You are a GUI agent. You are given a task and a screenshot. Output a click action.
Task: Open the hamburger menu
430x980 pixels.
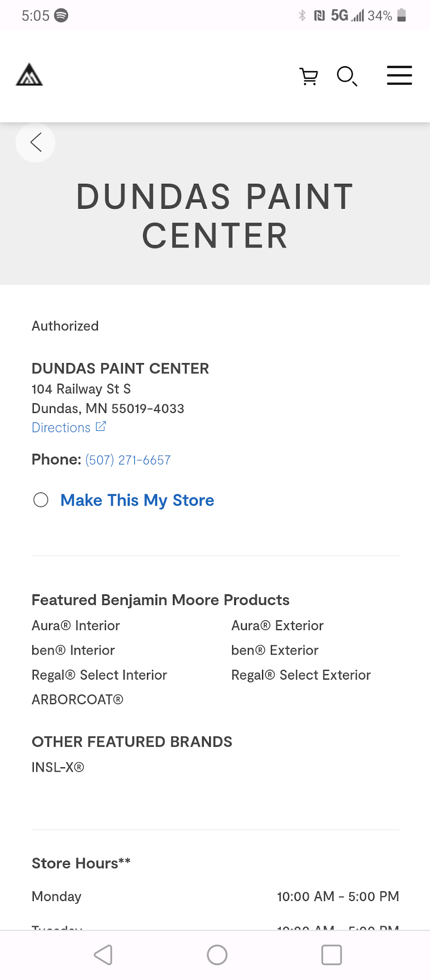(399, 75)
